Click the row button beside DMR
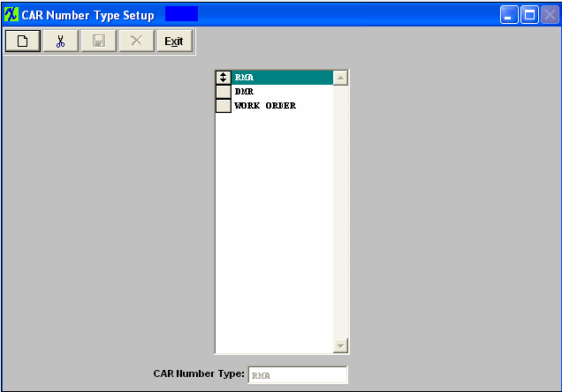The image size is (562, 392). [x=224, y=92]
